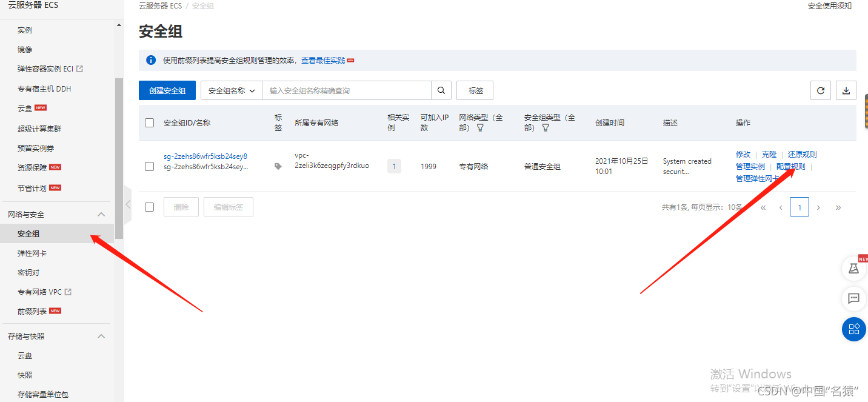Open 预留实例券 menu item
The height and width of the screenshot is (402, 868).
pyautogui.click(x=36, y=148)
